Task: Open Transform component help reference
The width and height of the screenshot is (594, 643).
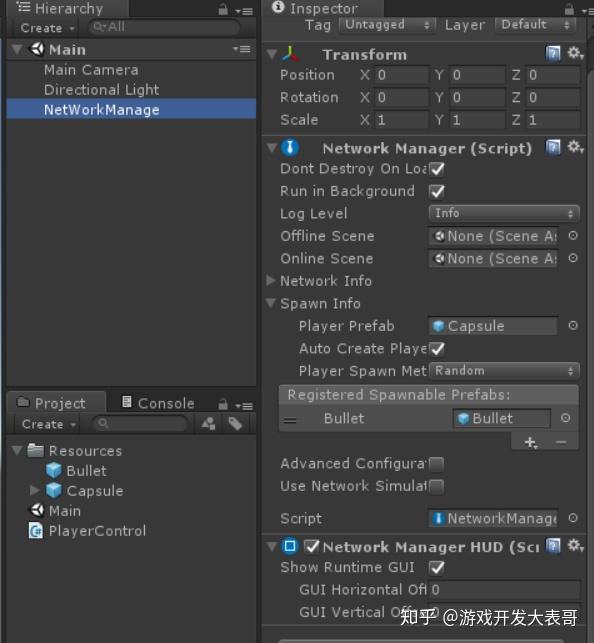Action: coord(553,53)
